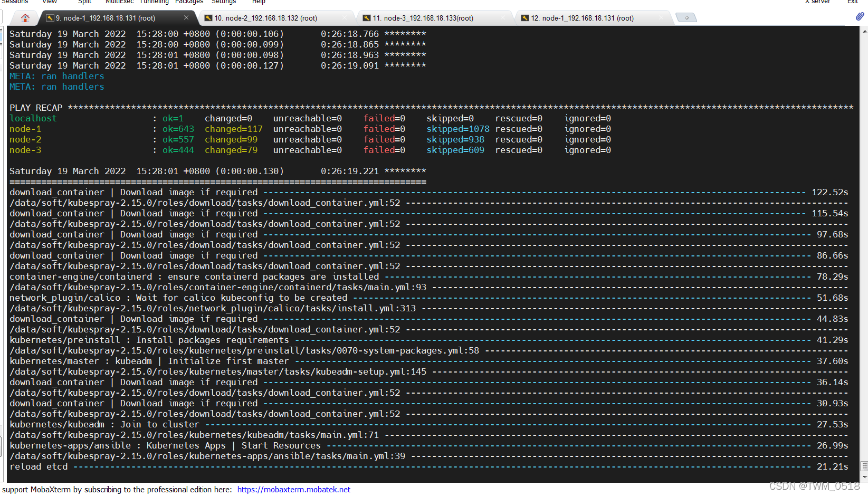
Task: Close the tab 9 node-1 session
Action: 186,18
